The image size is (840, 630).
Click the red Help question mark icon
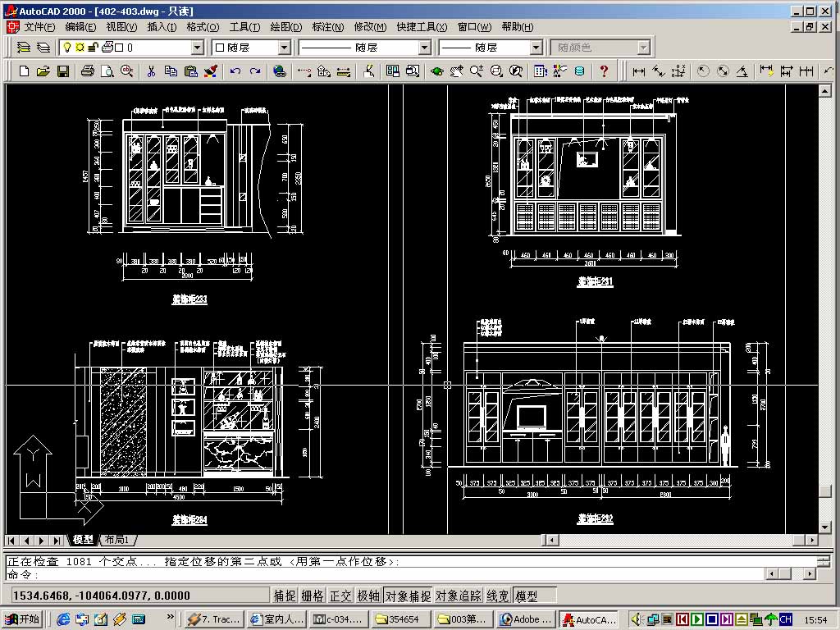click(x=604, y=71)
